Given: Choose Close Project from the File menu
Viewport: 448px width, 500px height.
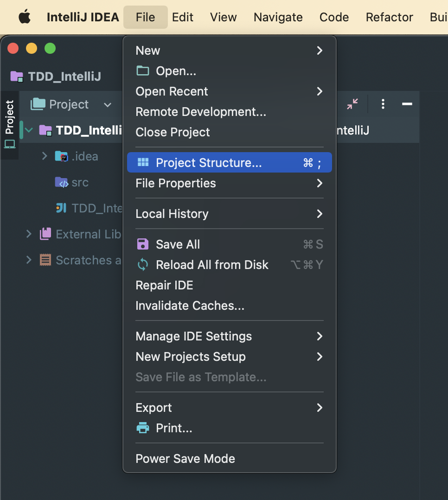Looking at the screenshot, I should pos(173,132).
